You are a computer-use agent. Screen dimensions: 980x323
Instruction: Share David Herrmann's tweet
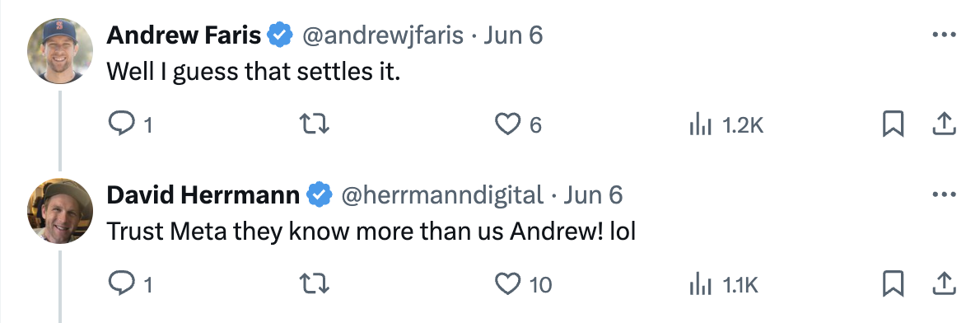point(944,284)
